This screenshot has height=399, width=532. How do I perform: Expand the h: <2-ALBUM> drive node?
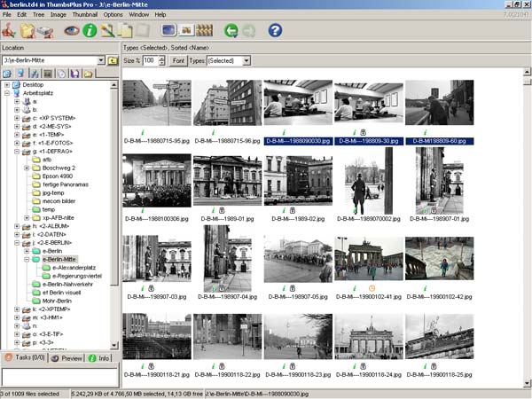tap(16, 226)
